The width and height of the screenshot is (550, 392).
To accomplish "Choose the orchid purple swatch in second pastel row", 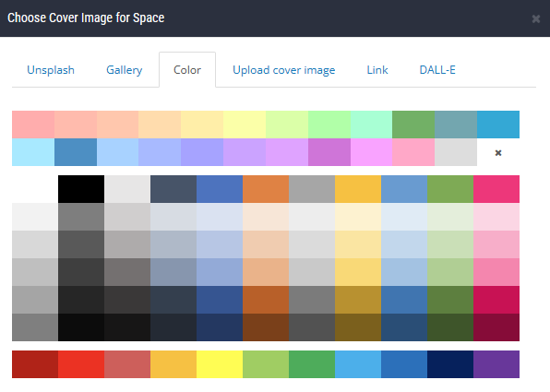I will [x=329, y=152].
